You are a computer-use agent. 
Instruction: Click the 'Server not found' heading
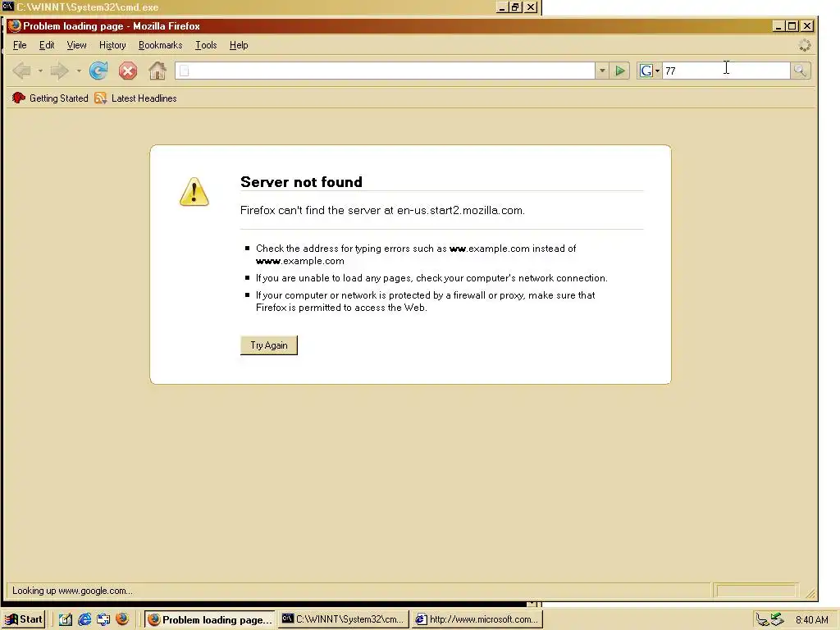[301, 182]
